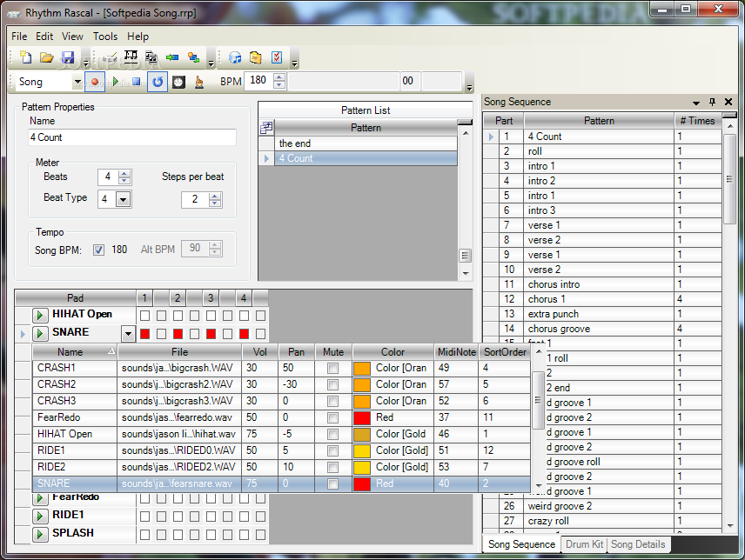Stop playback with the blue stop button

pos(137,82)
